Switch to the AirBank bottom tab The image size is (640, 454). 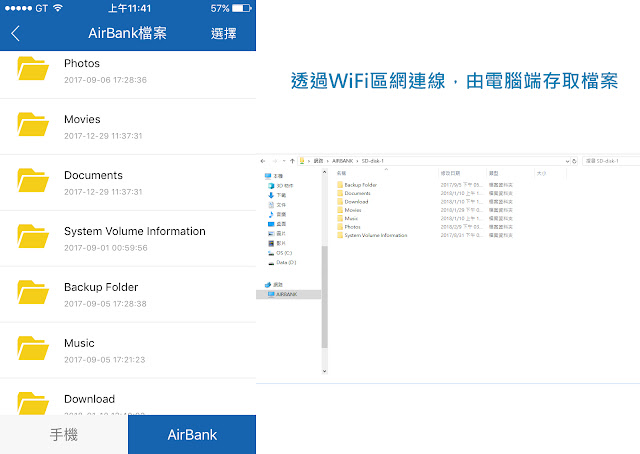tap(192, 434)
